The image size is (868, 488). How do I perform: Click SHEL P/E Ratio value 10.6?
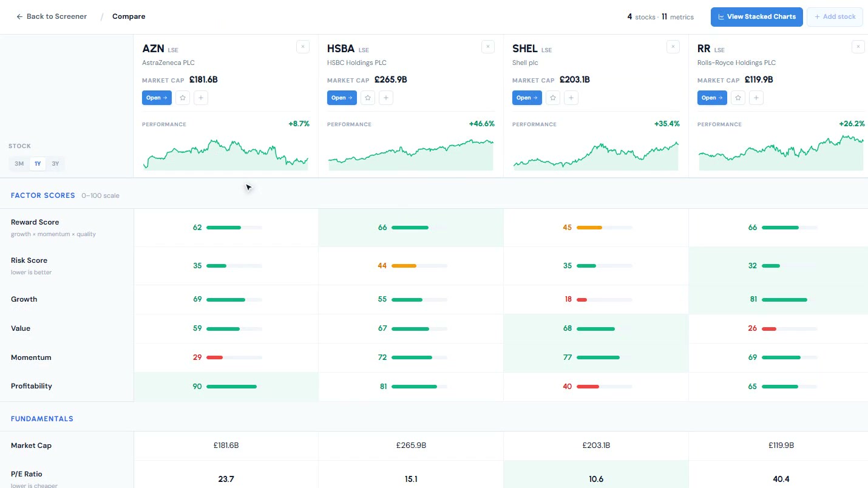(x=596, y=479)
